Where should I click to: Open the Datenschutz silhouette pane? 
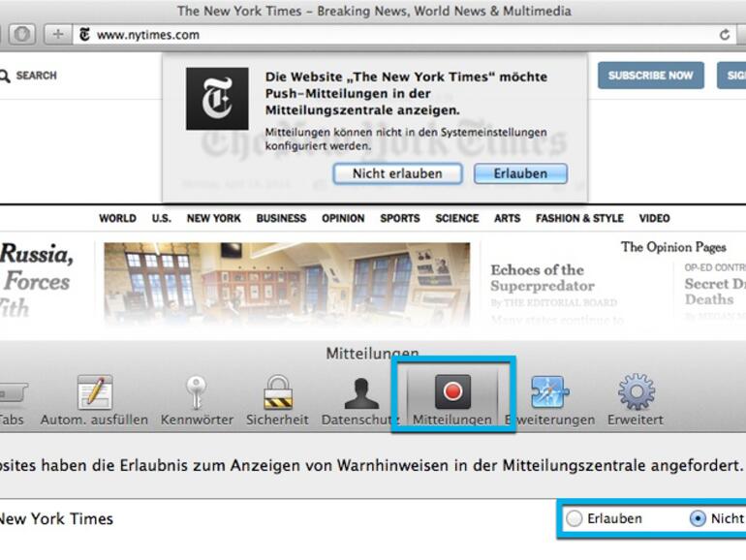[x=360, y=400]
